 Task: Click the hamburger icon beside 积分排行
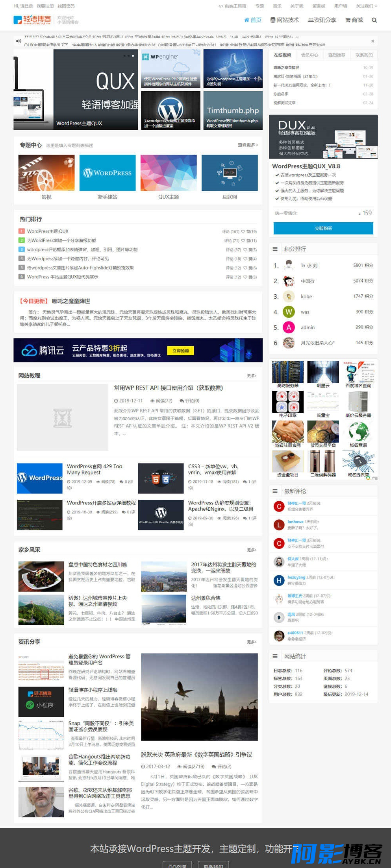[275, 249]
